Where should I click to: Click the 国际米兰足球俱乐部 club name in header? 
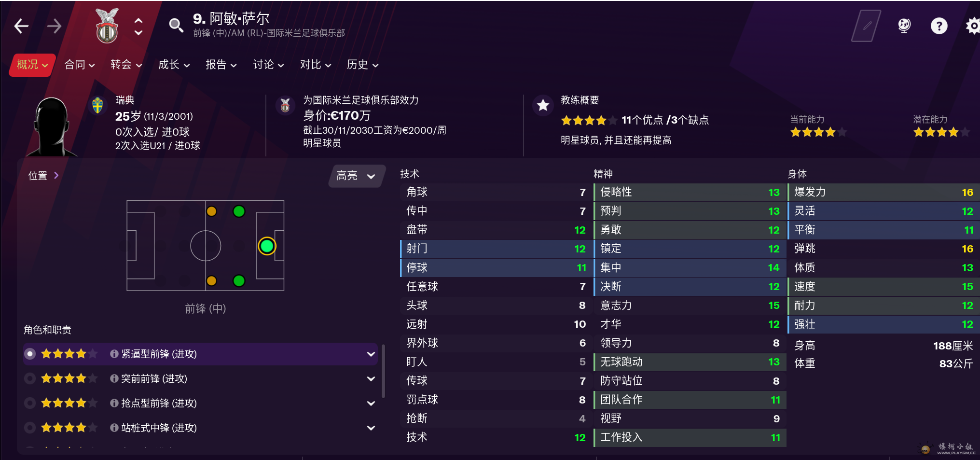306,33
